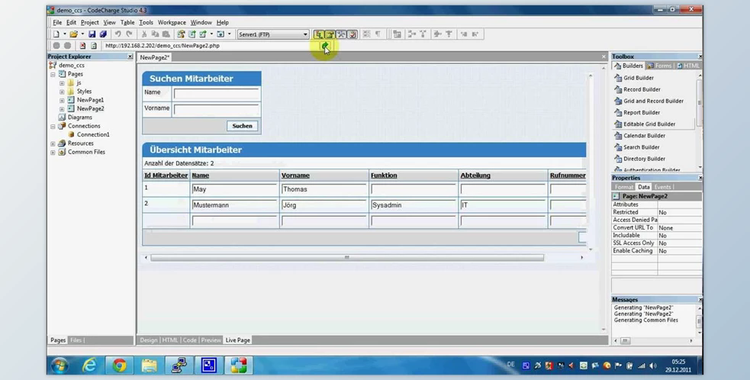Click the Paste toolbar icon
This screenshot has height=380, width=750.
coord(166,34)
